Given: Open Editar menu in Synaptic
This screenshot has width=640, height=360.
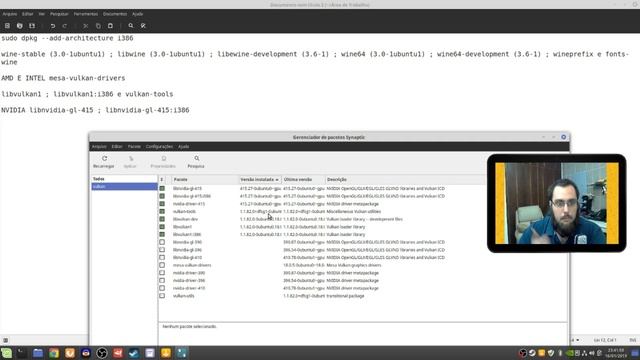Looking at the screenshot, I should (x=117, y=147).
